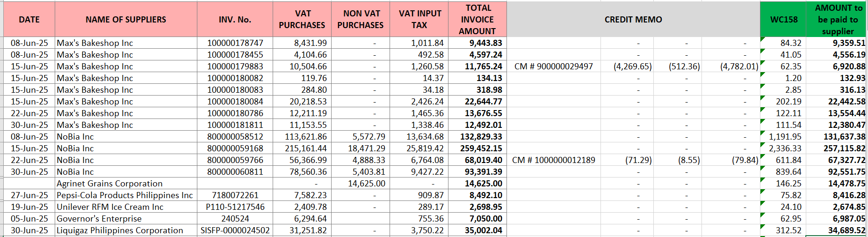Select total invoice amount 259,452.15
This screenshot has width=868, height=237.
tap(477, 148)
